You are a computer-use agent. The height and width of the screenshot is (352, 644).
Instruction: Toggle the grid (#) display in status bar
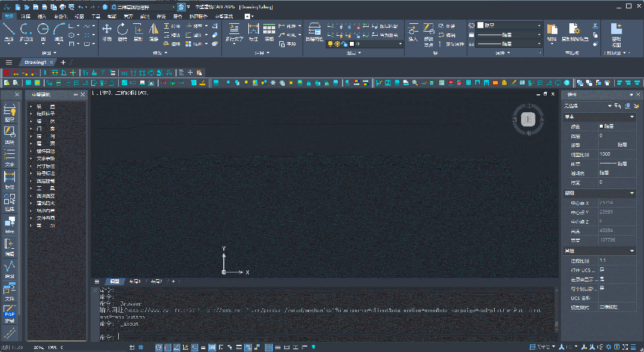pos(141,347)
